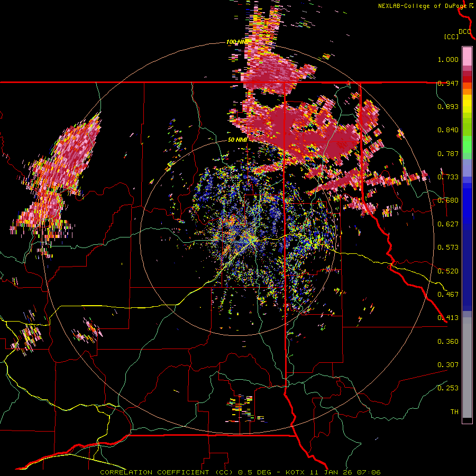Click the 0.253 value on the color scale
The height and width of the screenshot is (476, 476).
point(448,388)
